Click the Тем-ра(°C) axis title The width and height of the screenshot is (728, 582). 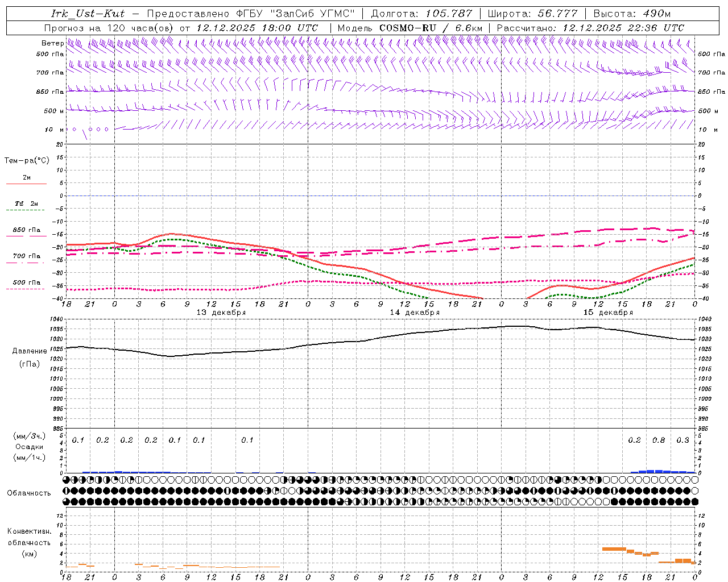tap(27, 161)
